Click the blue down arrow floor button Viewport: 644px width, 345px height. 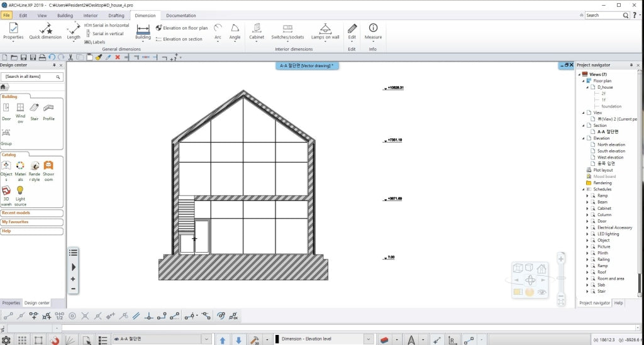pyautogui.click(x=238, y=340)
